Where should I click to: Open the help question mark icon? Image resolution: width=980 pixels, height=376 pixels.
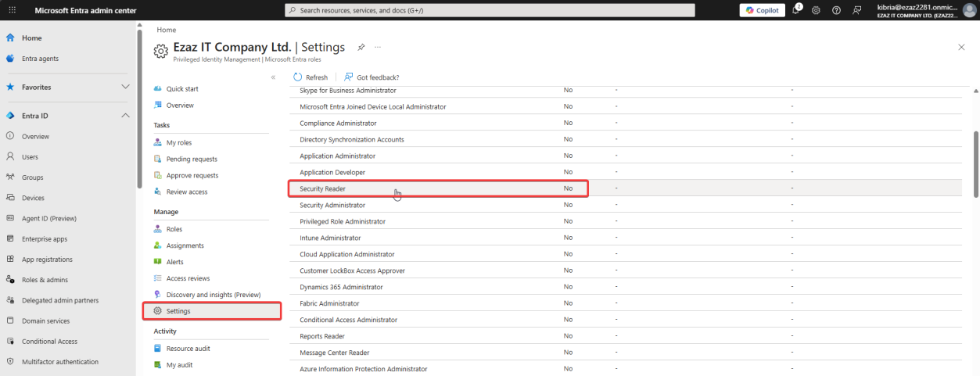[x=836, y=10]
